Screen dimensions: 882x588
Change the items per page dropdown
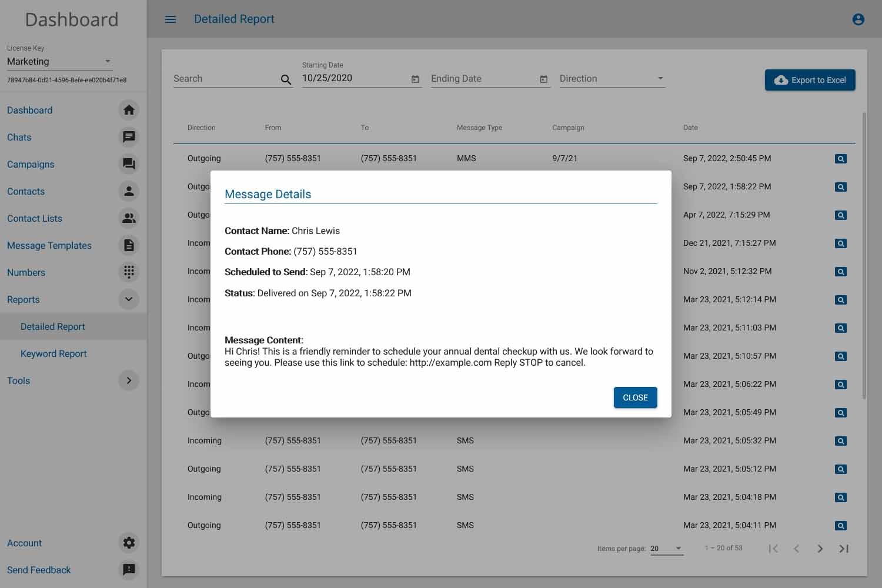point(666,549)
